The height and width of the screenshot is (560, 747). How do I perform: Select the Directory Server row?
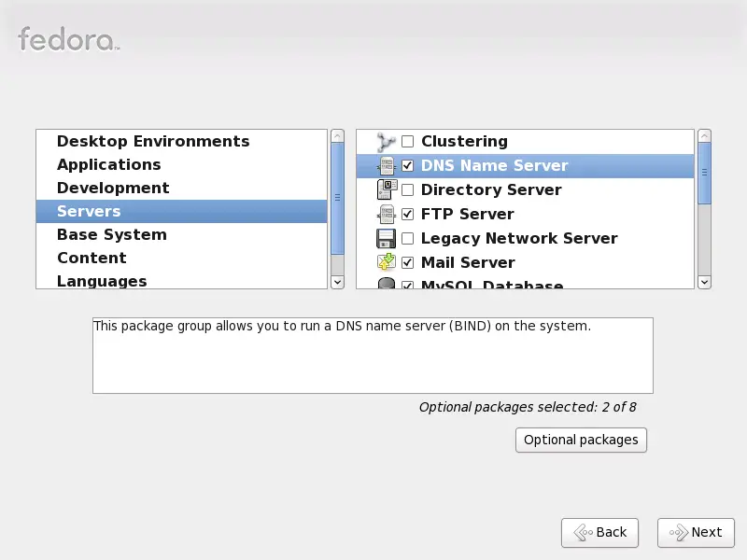point(525,190)
